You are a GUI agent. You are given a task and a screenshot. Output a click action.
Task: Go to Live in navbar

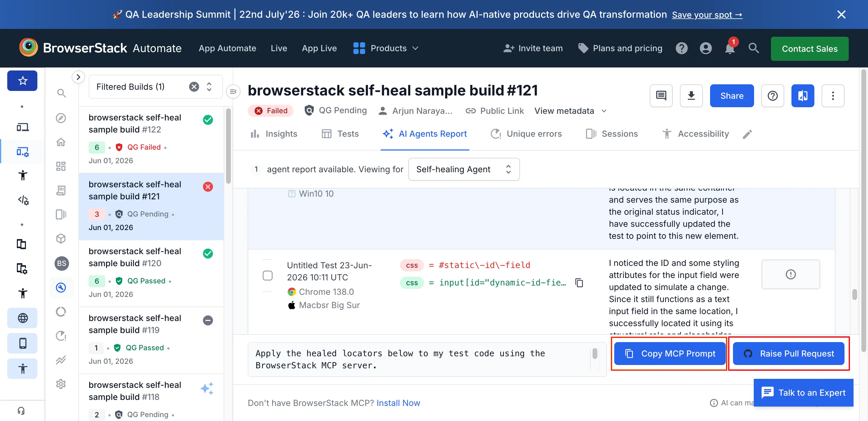pos(279,48)
